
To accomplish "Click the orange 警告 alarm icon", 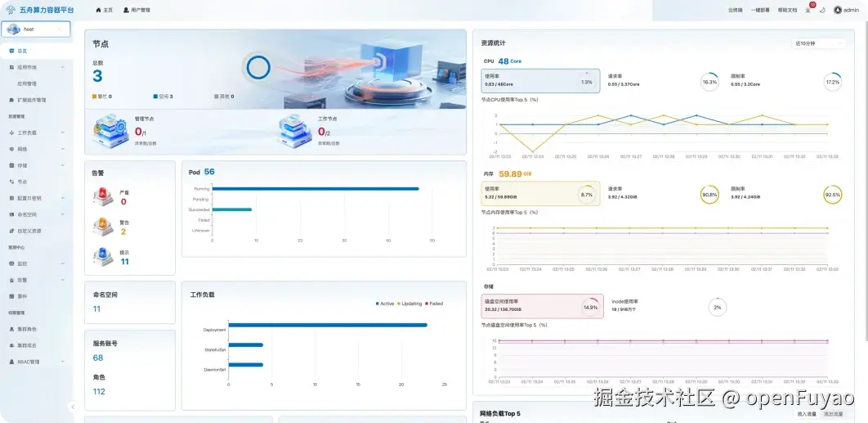I will click(102, 227).
